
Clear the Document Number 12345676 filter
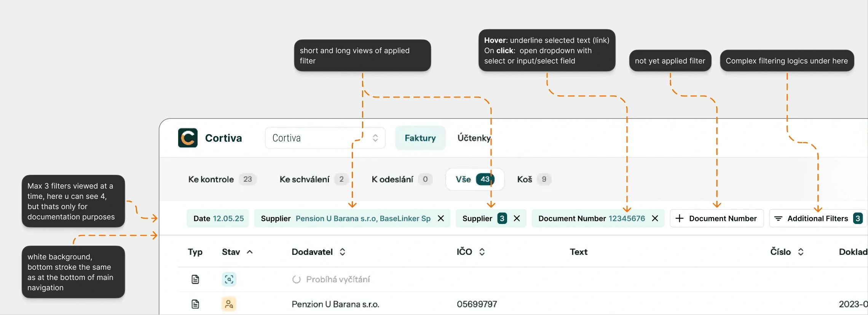(655, 219)
